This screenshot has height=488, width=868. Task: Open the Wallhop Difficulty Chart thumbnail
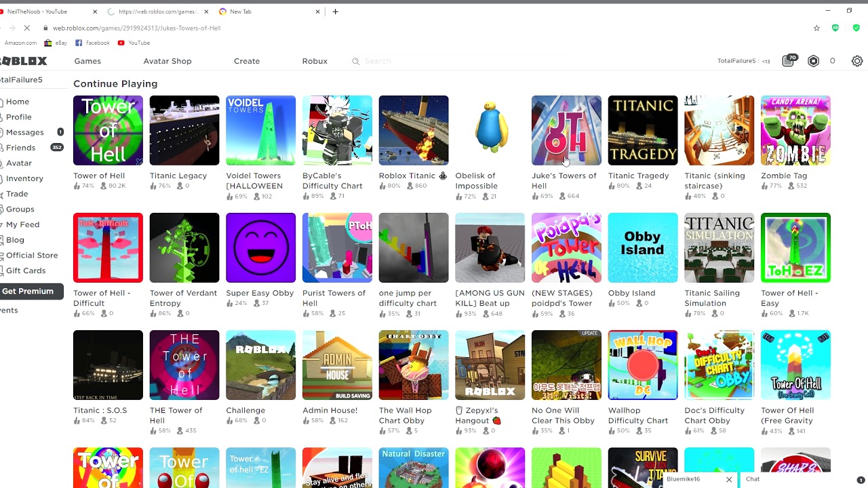point(643,365)
